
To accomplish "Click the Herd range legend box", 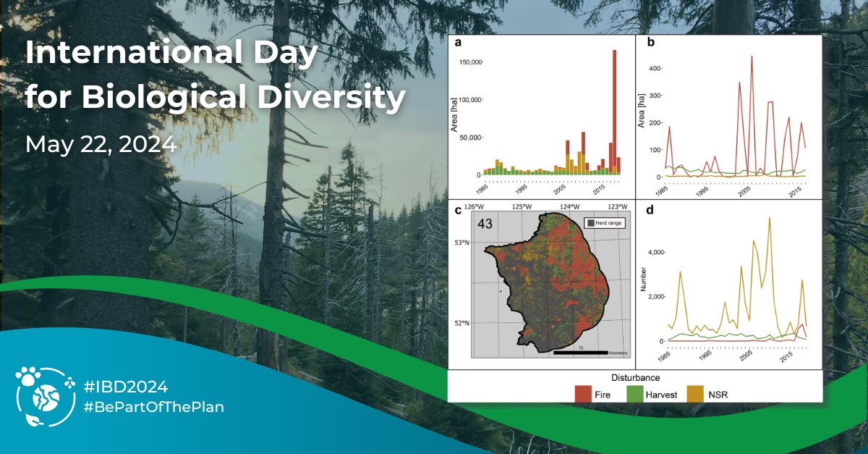I will point(605,223).
